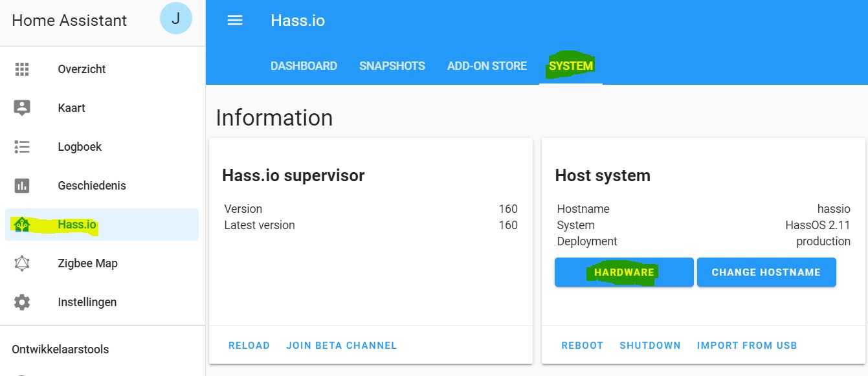The height and width of the screenshot is (376, 868).
Task: Click Import from USB
Action: (x=746, y=346)
